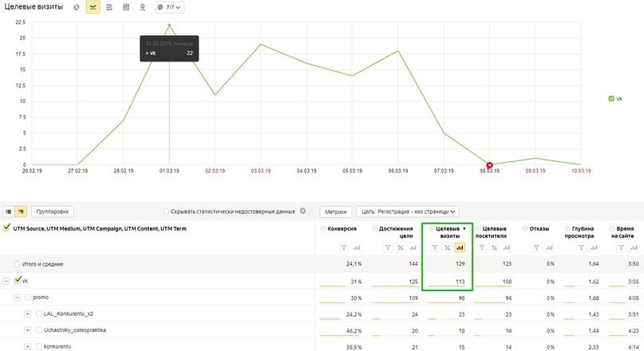Viewport: 644px width, 351px height.
Task: Filter by Достижения цели column
Action: tap(388, 247)
